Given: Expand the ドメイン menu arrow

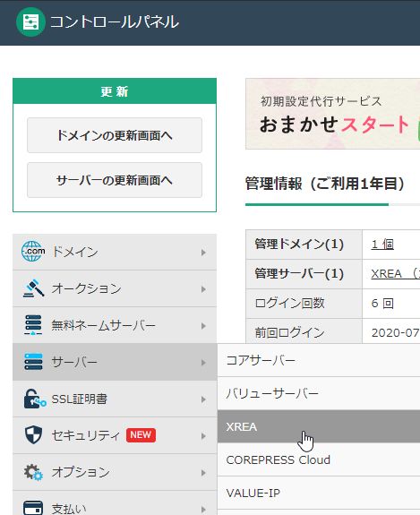Looking at the screenshot, I should 203,253.
